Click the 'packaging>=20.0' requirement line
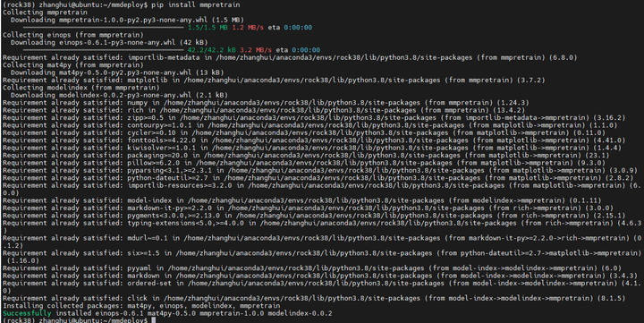Screen dimensions: 644x323 point(306,156)
